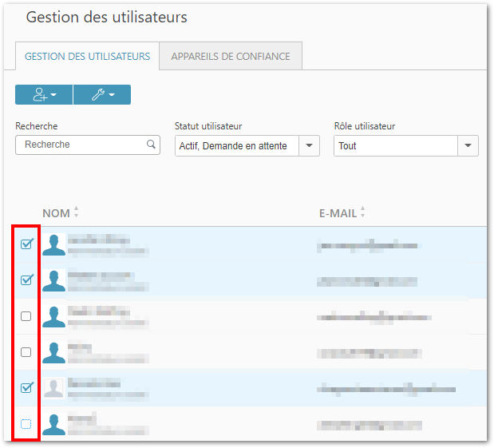Viewport: 494px width, 448px height.
Task: Click the second user's blurred email
Action: (367, 282)
